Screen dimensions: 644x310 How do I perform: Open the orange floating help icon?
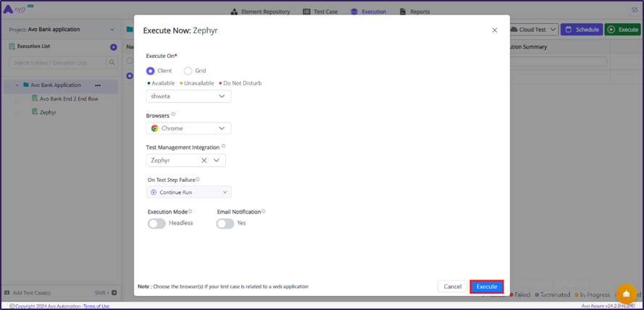[x=626, y=293]
